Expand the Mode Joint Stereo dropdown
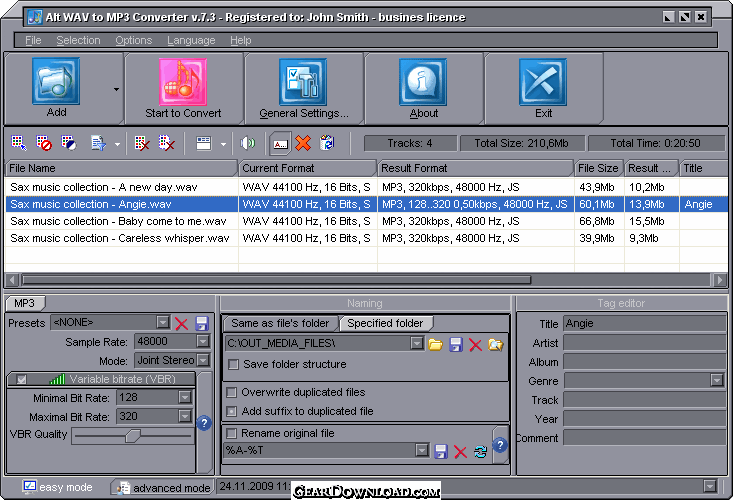733x500 pixels. (184, 360)
